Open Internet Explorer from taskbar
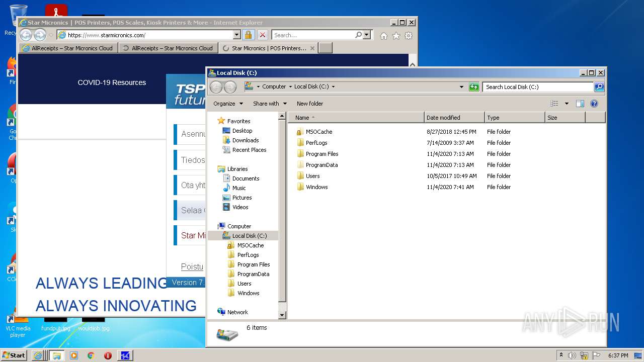This screenshot has width=644, height=362. tap(38, 355)
